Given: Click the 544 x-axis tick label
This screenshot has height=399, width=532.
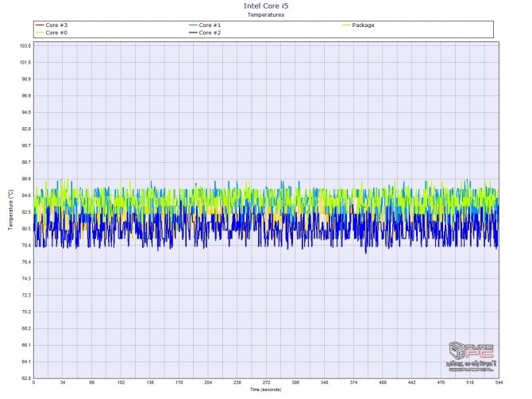Looking at the screenshot, I should (x=499, y=382).
